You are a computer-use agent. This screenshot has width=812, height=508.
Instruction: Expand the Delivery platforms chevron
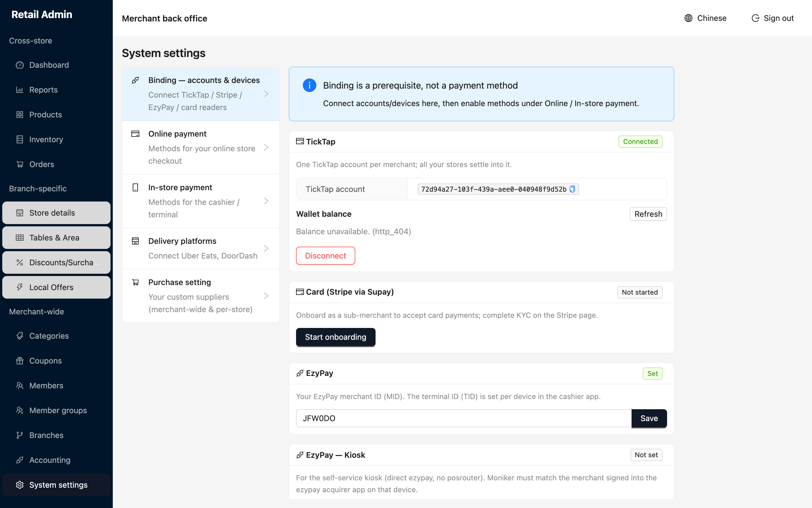pyautogui.click(x=266, y=248)
